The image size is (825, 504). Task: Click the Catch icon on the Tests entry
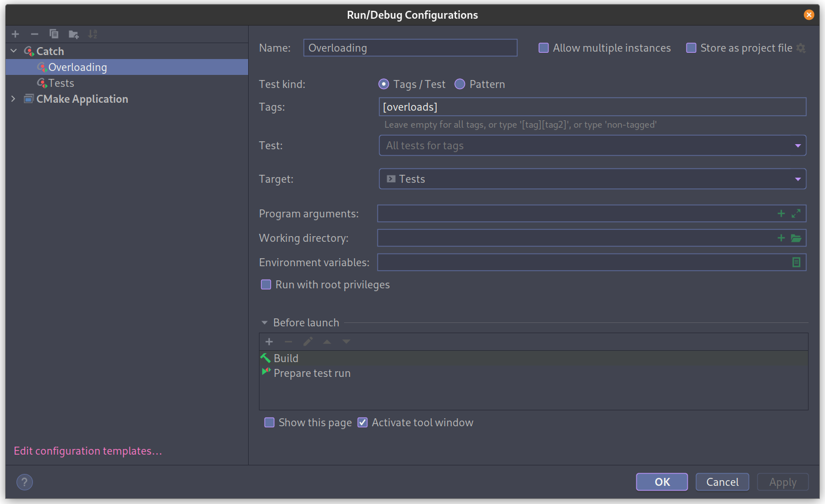(41, 83)
